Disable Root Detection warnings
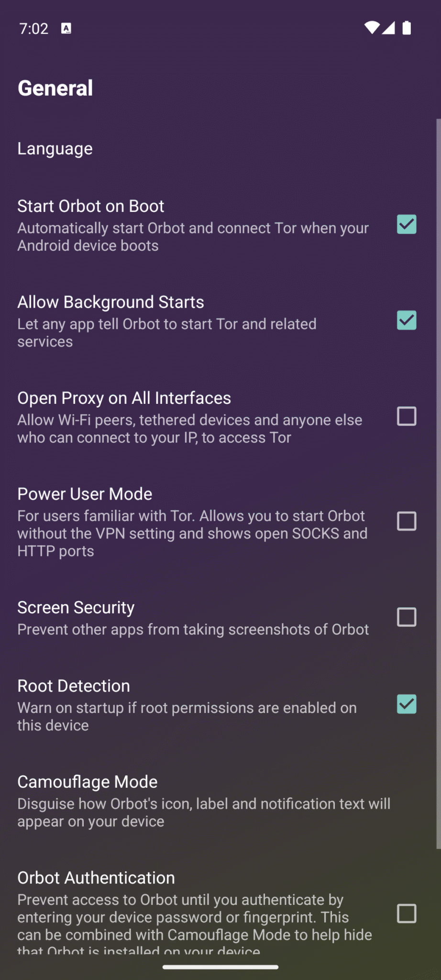This screenshot has height=980, width=441. click(406, 704)
